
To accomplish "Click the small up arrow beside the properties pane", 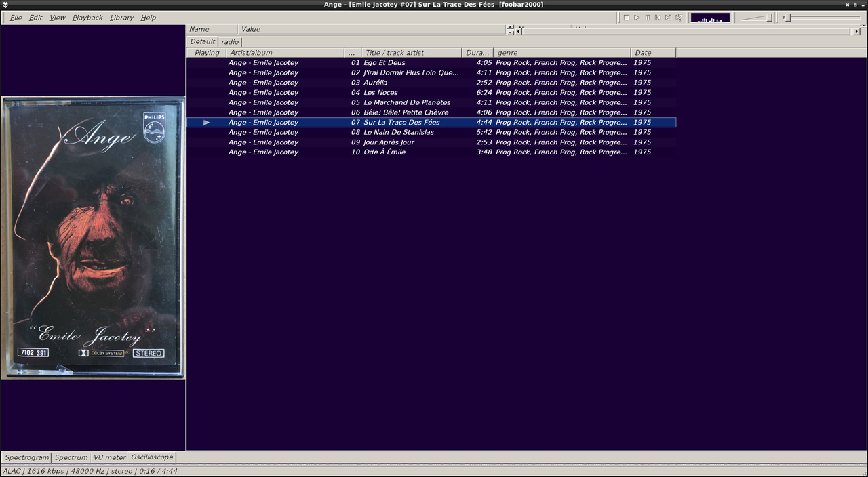I will [510, 28].
